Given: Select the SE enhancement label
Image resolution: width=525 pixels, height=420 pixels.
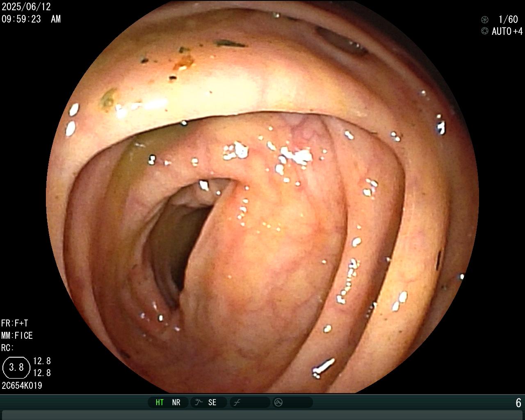Looking at the screenshot, I should coord(212,402).
